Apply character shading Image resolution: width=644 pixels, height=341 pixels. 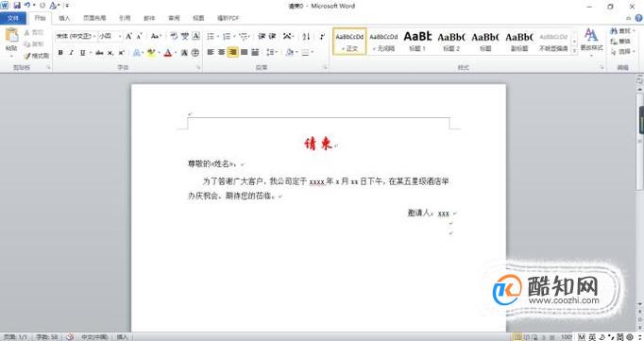point(184,53)
